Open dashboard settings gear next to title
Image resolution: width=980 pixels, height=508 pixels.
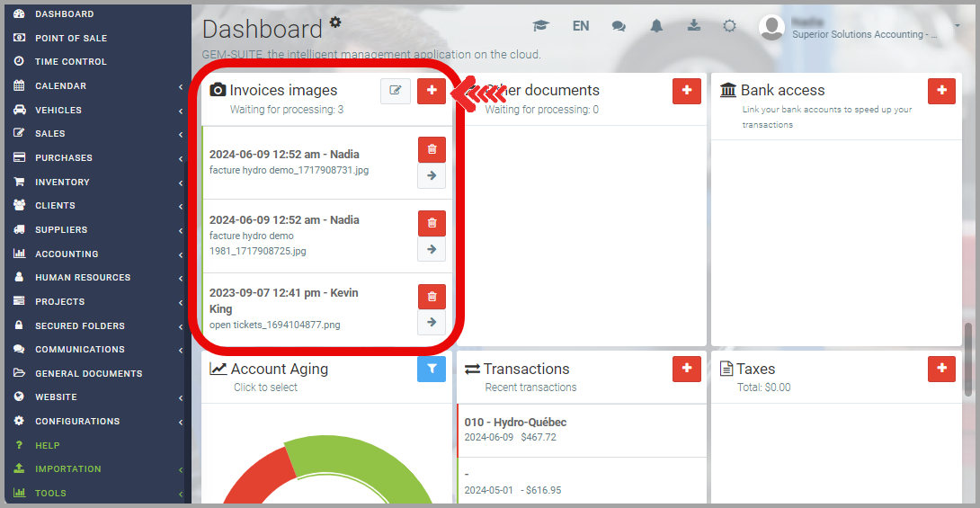335,22
